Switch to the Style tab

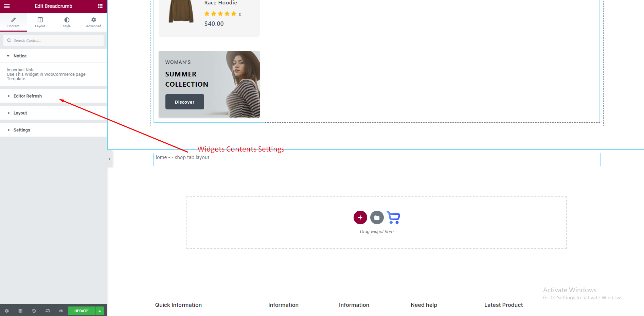[67, 22]
